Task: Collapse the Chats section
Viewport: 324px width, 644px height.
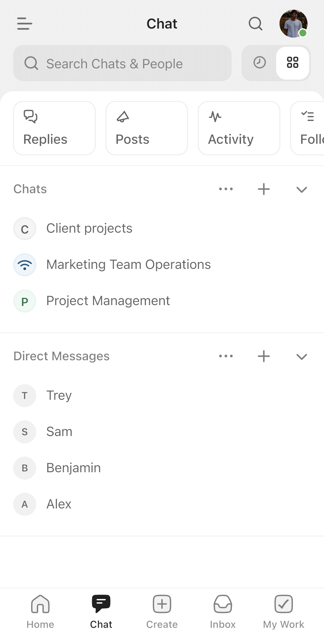Action: 302,189
